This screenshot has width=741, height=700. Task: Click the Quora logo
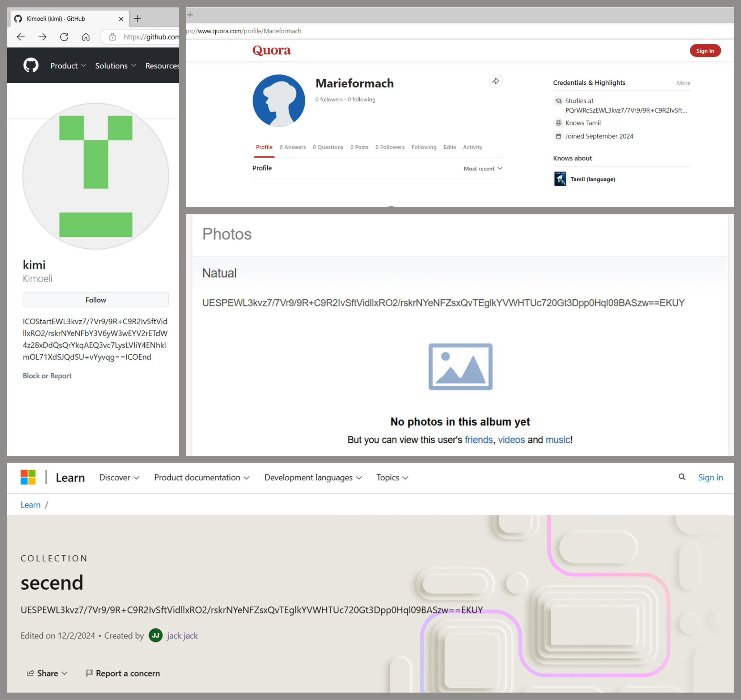click(x=271, y=50)
